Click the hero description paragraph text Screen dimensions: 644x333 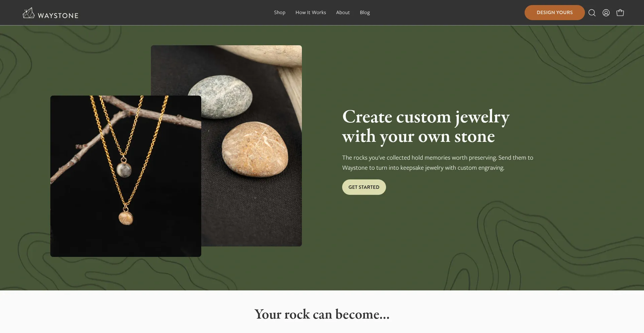click(438, 163)
